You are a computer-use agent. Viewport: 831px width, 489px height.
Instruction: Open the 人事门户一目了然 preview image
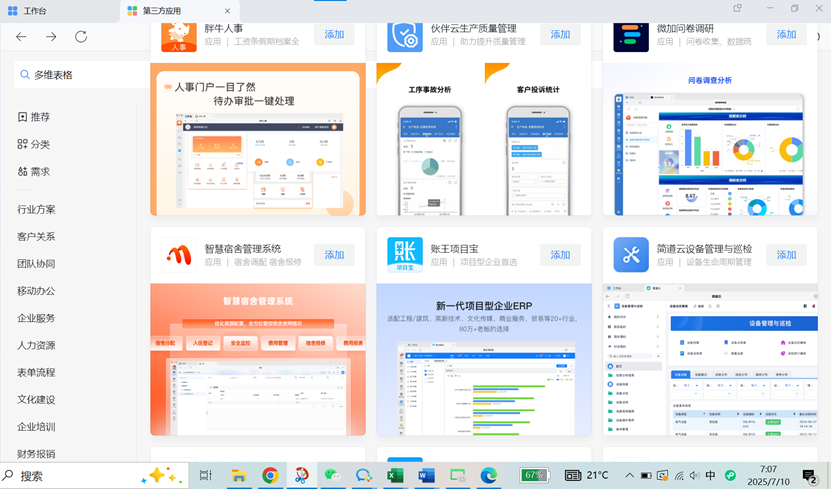[x=258, y=139]
